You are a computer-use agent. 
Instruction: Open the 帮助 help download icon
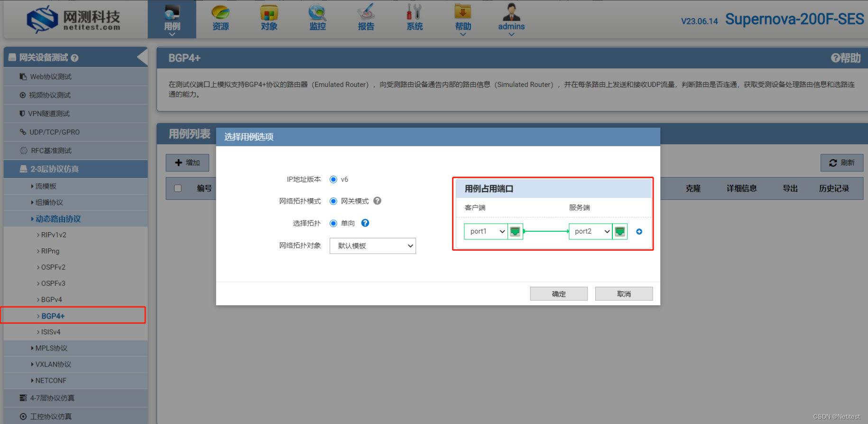point(463,19)
